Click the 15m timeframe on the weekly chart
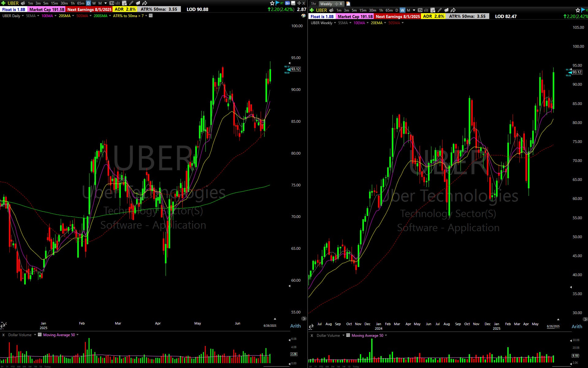 click(363, 10)
